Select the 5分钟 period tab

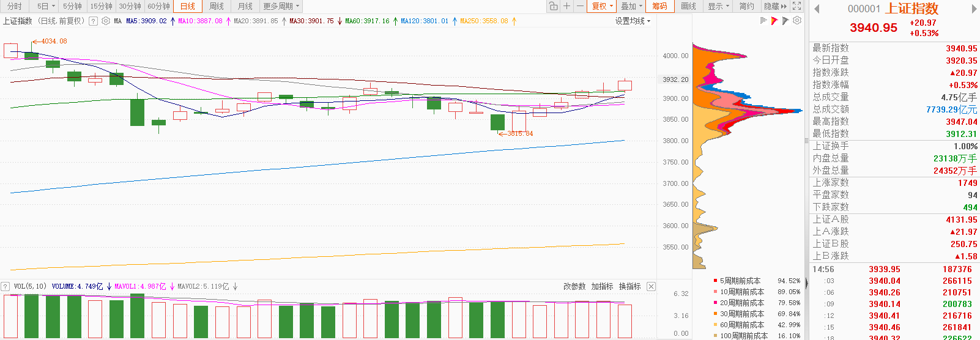tap(72, 6)
